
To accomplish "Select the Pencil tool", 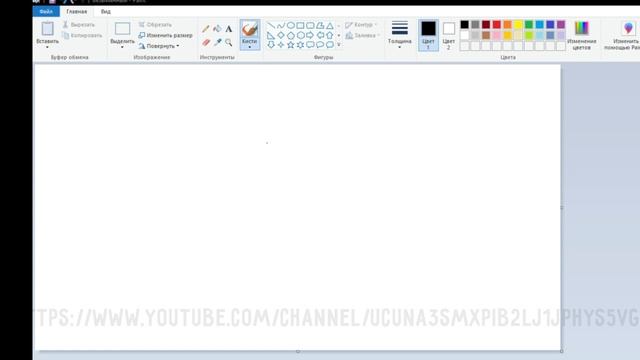I will (x=206, y=29).
